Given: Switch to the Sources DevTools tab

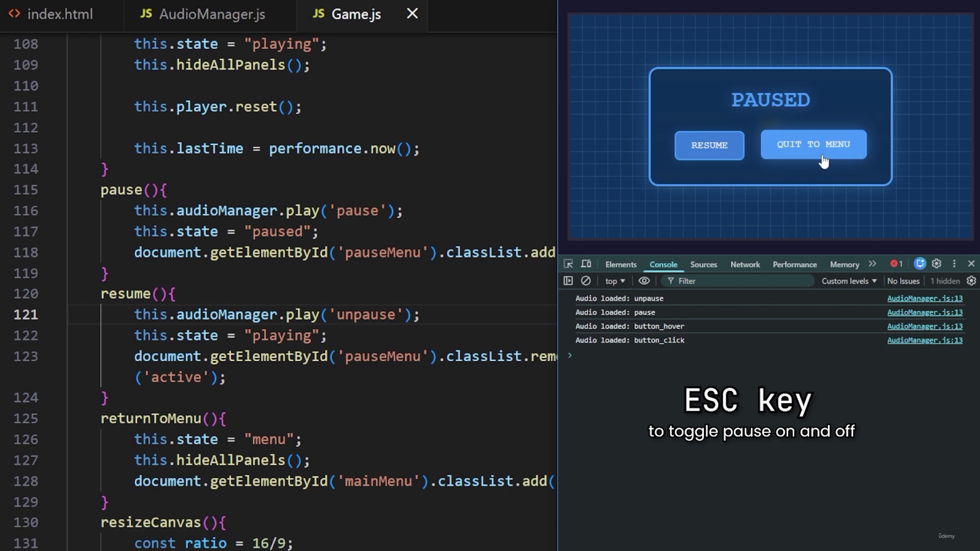Looking at the screenshot, I should [703, 264].
